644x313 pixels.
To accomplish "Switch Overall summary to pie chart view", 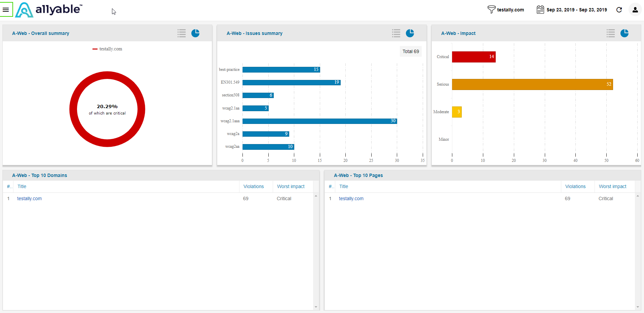I will (195, 33).
